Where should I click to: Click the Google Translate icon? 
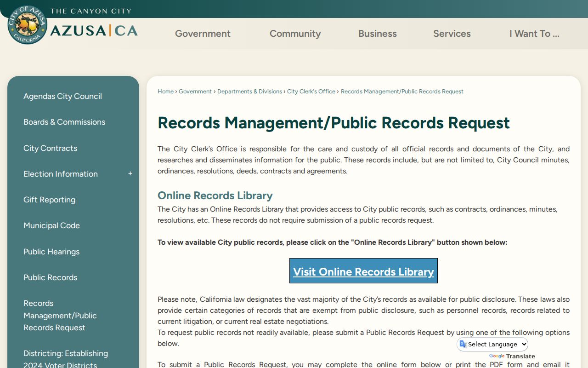tap(463, 344)
